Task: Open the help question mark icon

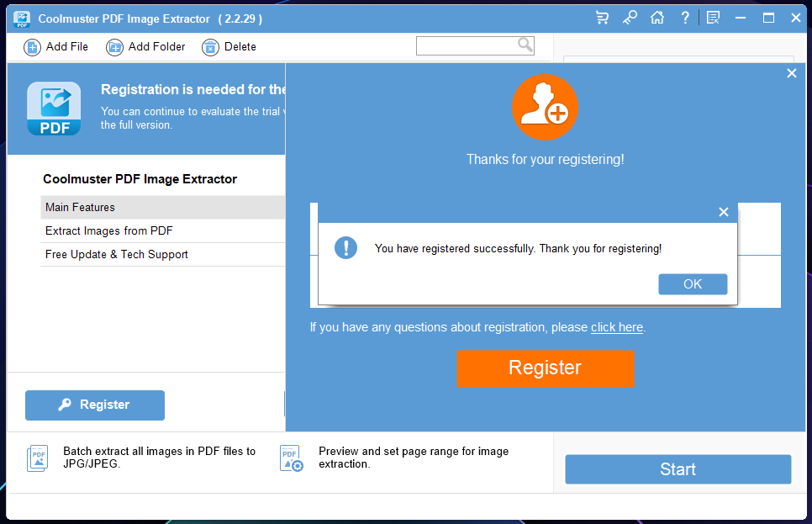Action: (x=685, y=18)
